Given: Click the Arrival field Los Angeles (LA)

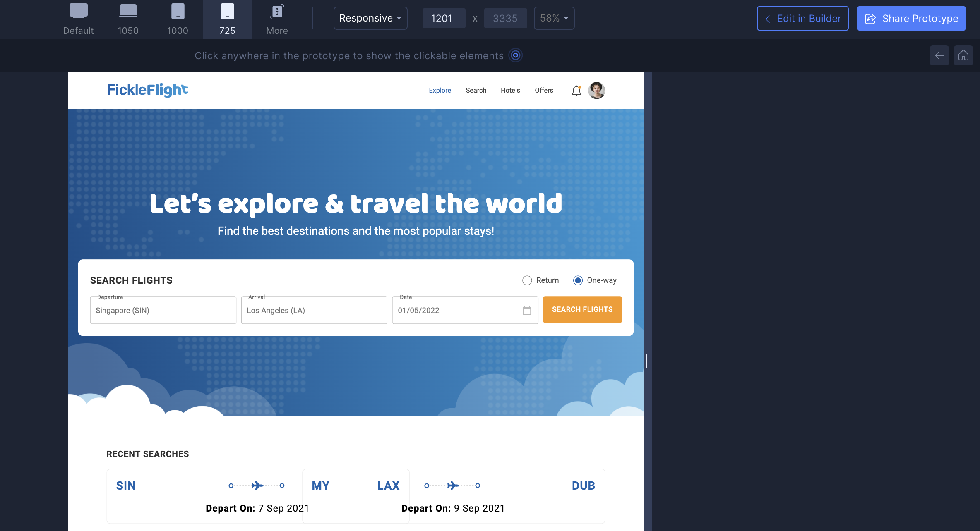Looking at the screenshot, I should tap(314, 310).
